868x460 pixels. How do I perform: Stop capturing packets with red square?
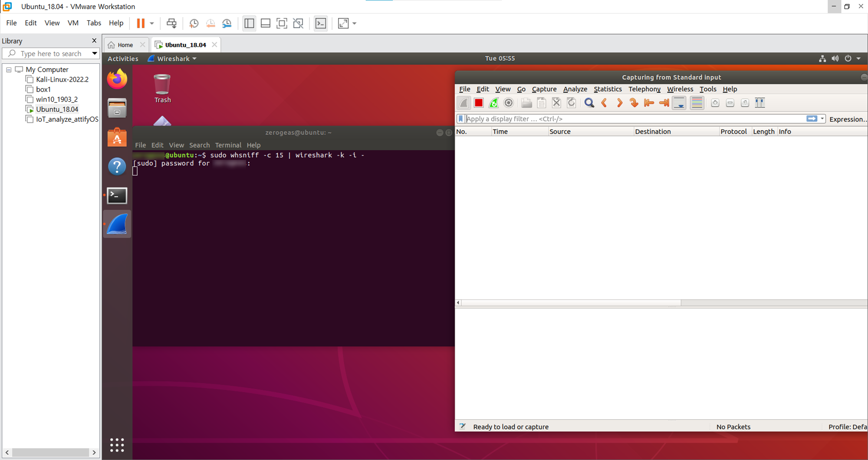[479, 103]
